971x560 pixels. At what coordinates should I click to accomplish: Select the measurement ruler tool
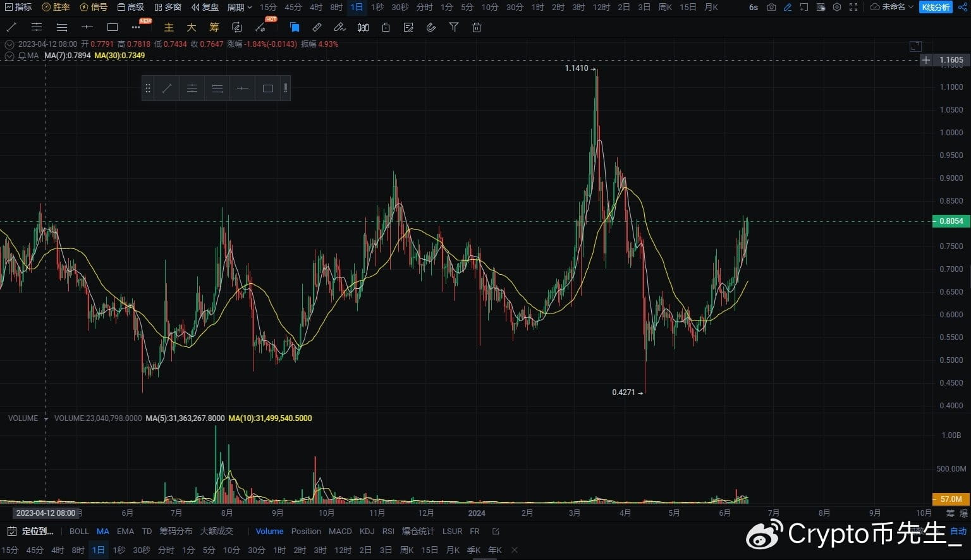pos(317,27)
